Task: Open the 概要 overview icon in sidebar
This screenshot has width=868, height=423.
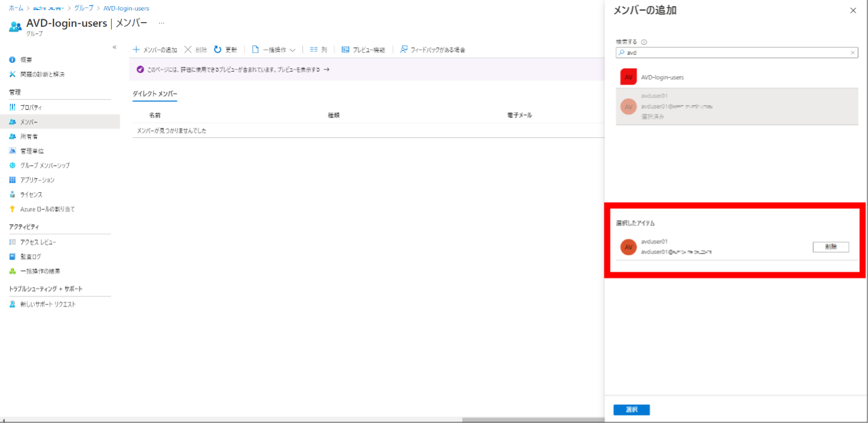Action: (12, 60)
